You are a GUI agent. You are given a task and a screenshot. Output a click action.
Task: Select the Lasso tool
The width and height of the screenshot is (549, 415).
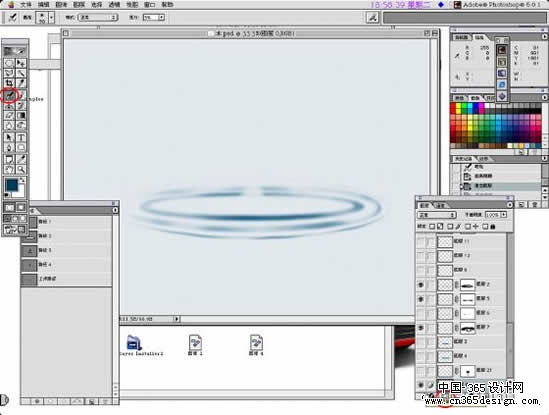[9, 73]
